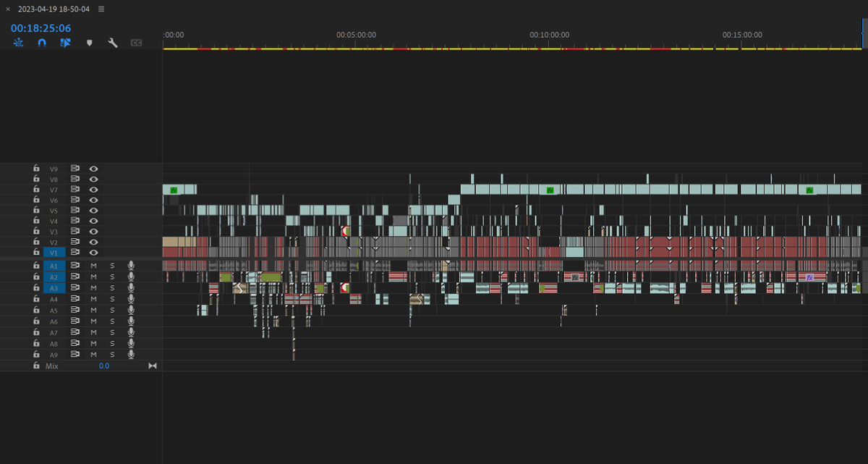Toggle track lock on A1
The width and height of the screenshot is (868, 464).
[x=36, y=266]
